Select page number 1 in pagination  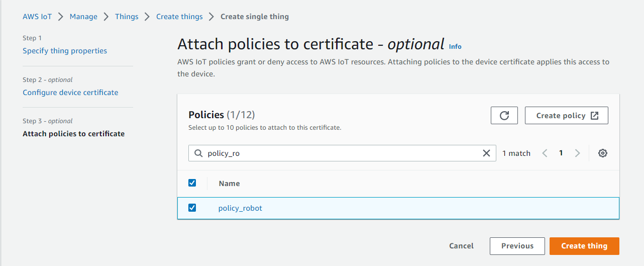(561, 153)
